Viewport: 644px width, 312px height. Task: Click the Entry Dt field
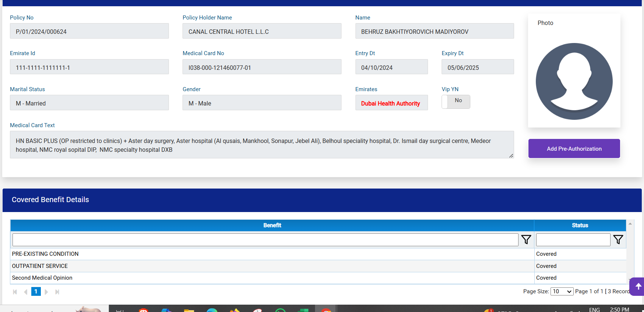pos(392,67)
